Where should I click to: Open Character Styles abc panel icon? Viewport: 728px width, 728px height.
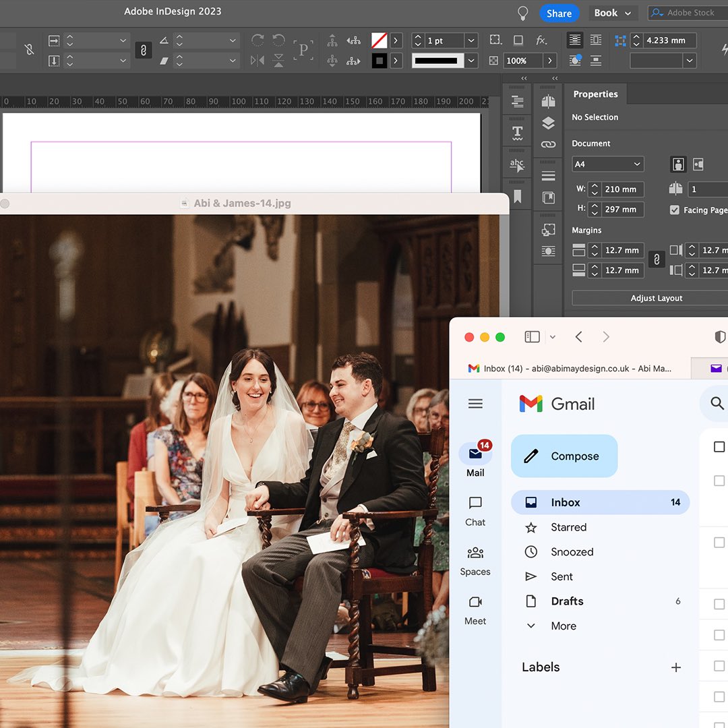pos(517,165)
